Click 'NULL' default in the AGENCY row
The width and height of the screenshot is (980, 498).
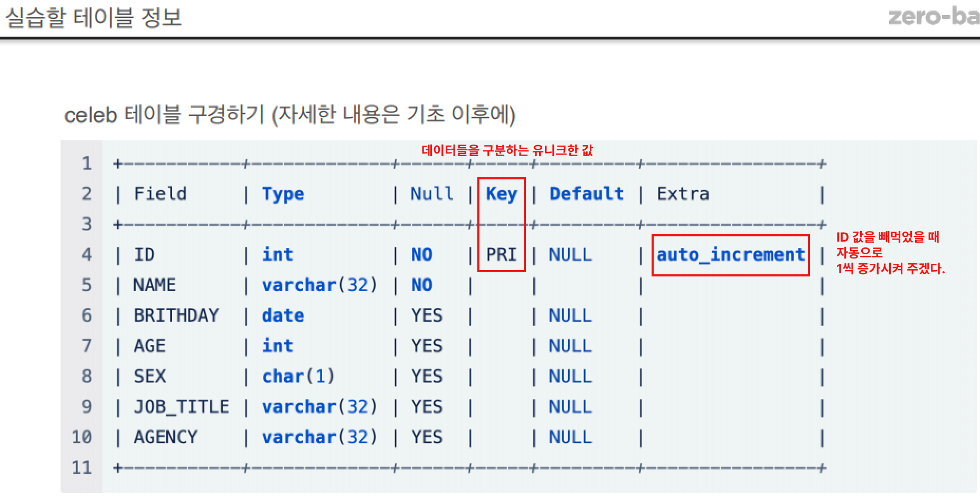click(x=571, y=437)
